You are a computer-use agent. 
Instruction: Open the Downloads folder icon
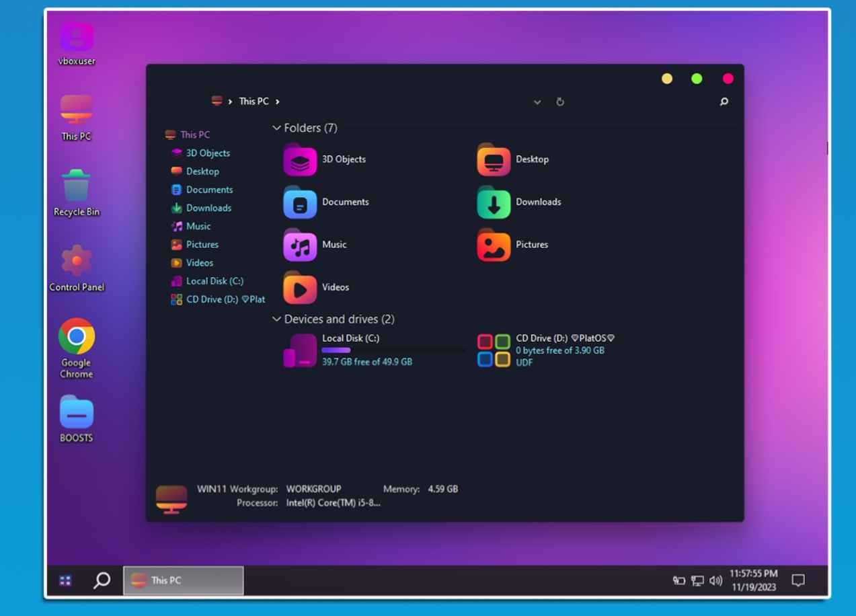pyautogui.click(x=494, y=202)
